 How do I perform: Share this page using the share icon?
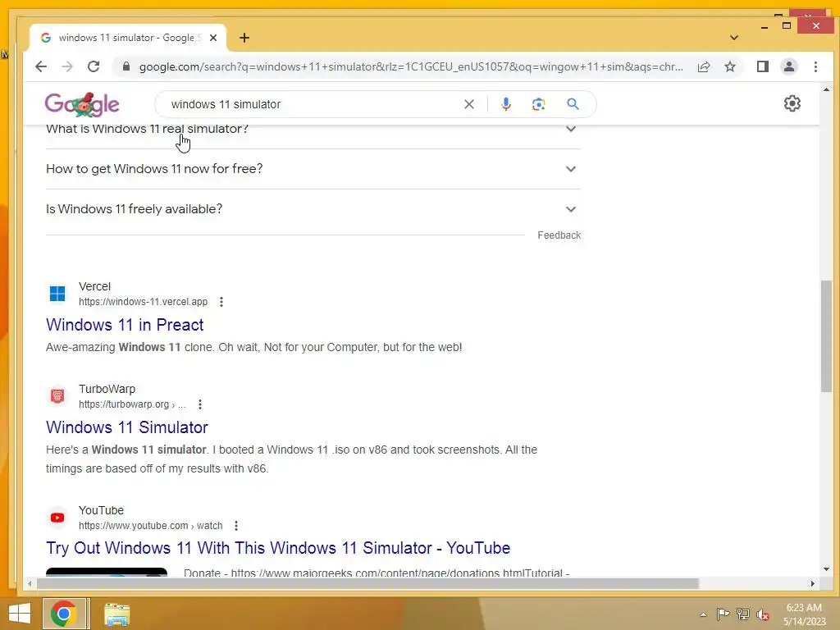click(x=703, y=66)
